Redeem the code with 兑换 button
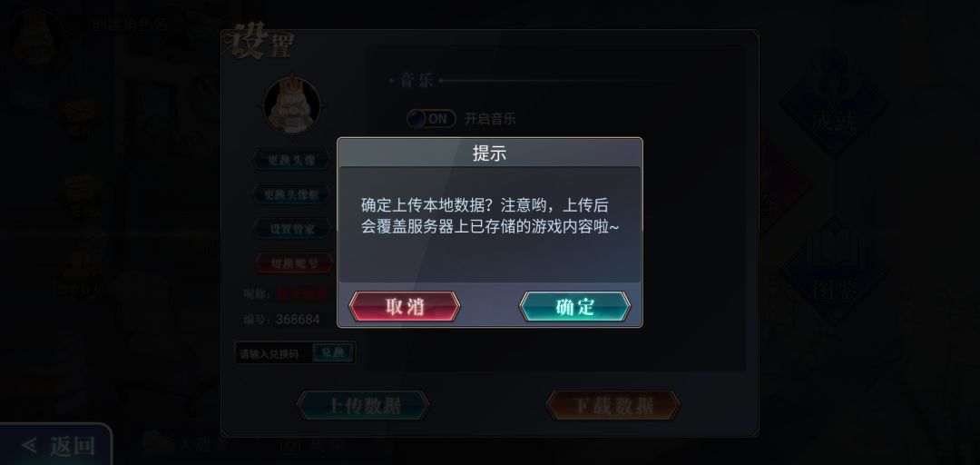Screen dimensions: 980x465 [333, 353]
